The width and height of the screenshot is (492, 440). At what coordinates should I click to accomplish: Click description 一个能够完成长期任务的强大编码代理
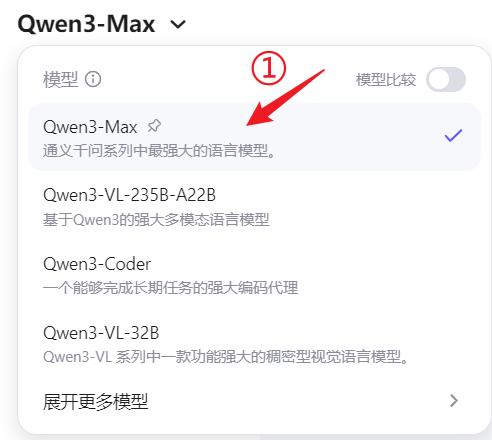coord(170,288)
